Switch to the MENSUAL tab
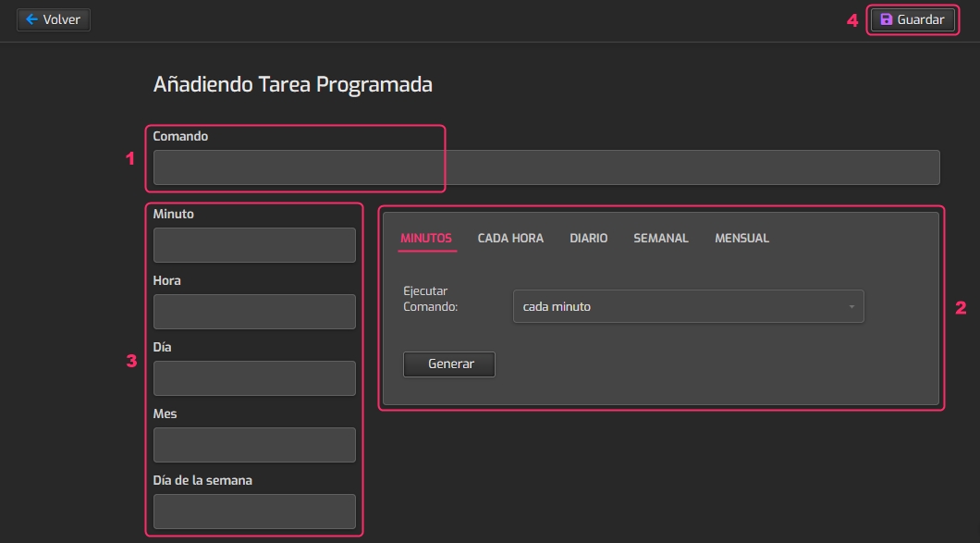Viewport: 980px width, 543px height. [x=741, y=238]
